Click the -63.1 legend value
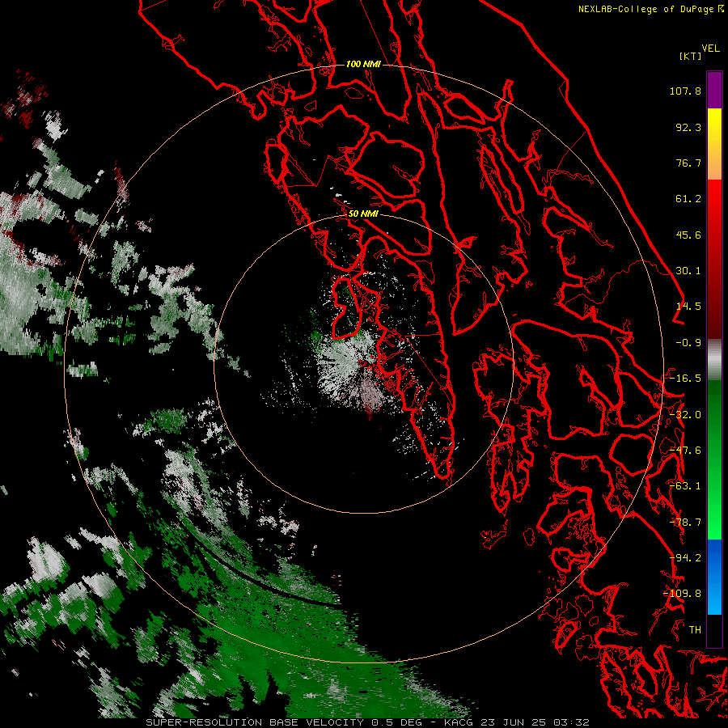Viewport: 728px width, 728px height. [685, 486]
